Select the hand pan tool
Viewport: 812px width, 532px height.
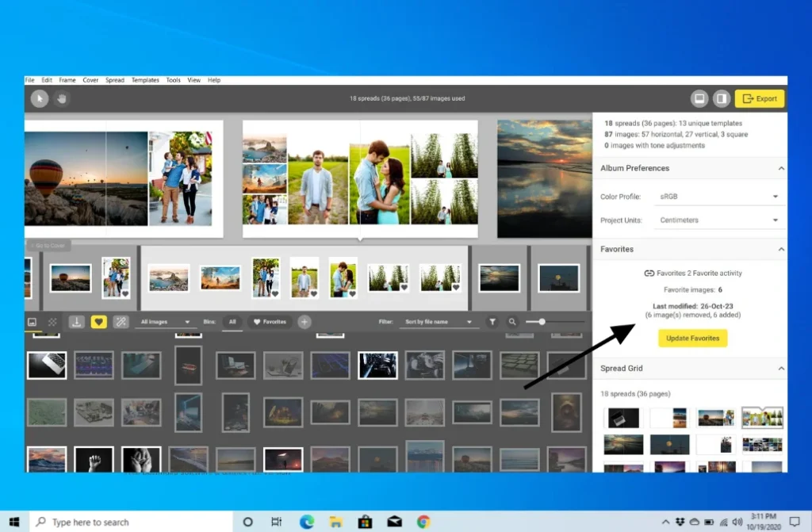click(x=61, y=98)
